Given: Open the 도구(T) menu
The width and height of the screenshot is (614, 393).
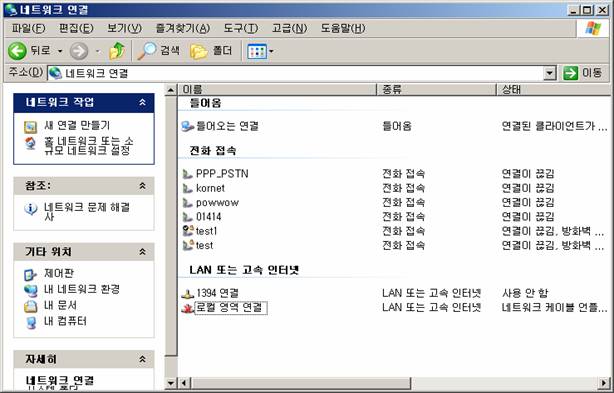Looking at the screenshot, I should click(x=241, y=28).
